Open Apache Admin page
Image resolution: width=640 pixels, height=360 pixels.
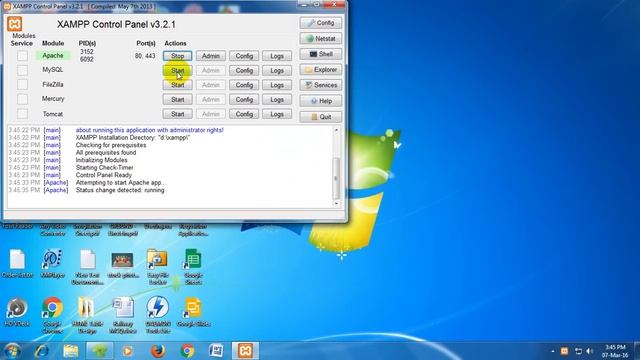point(211,56)
